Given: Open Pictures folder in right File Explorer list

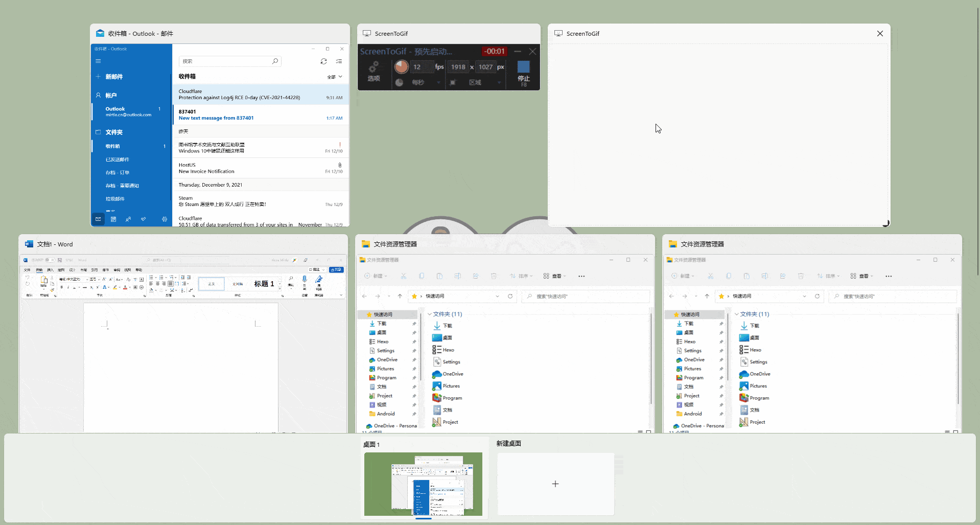Looking at the screenshot, I should click(758, 386).
